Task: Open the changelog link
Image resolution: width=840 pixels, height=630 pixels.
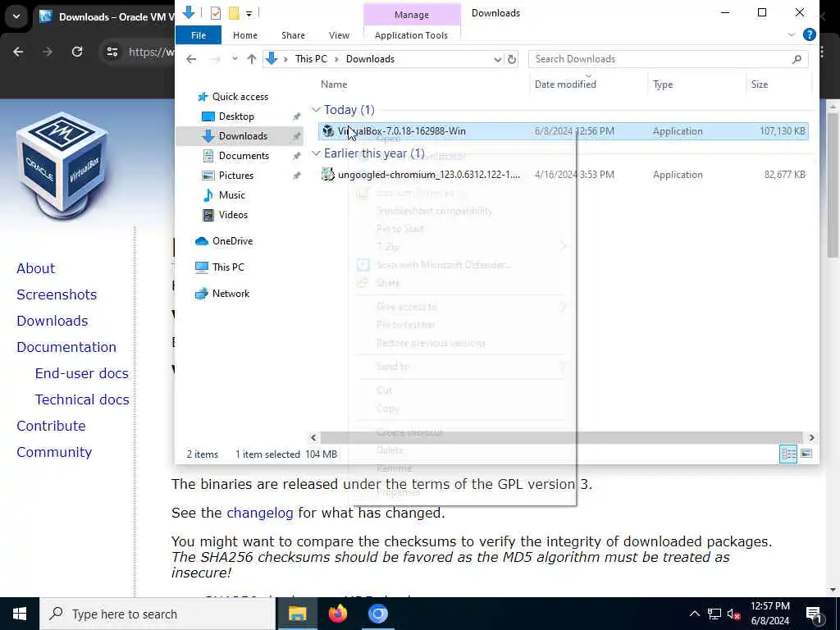Action: click(x=260, y=514)
